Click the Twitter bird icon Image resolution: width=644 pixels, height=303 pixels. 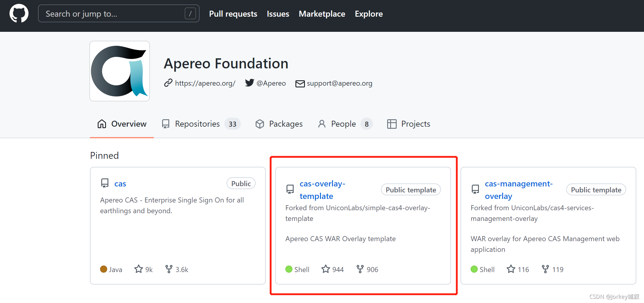249,83
